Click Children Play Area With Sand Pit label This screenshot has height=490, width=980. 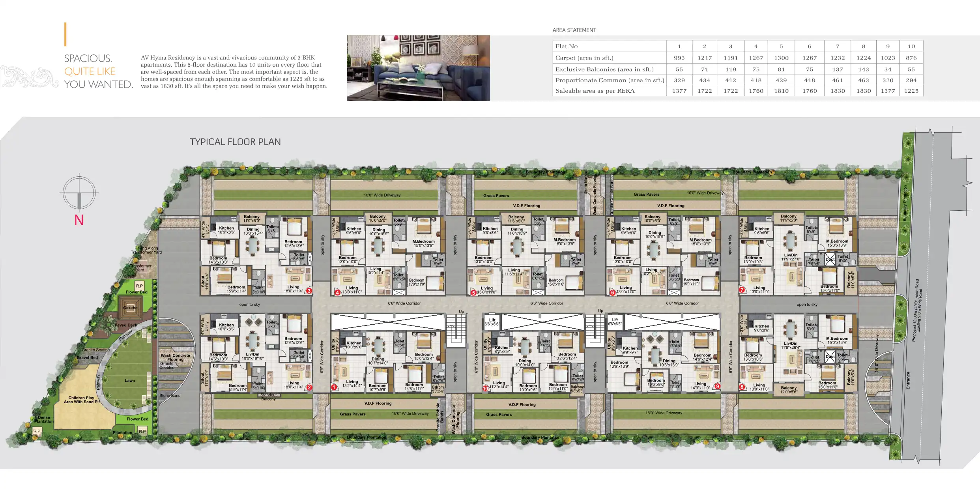(x=82, y=400)
